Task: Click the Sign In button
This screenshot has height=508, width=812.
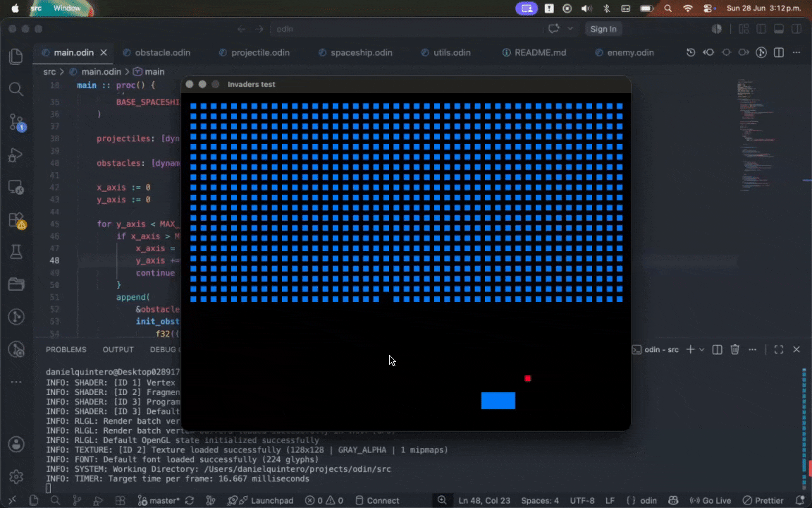Action: click(x=603, y=29)
